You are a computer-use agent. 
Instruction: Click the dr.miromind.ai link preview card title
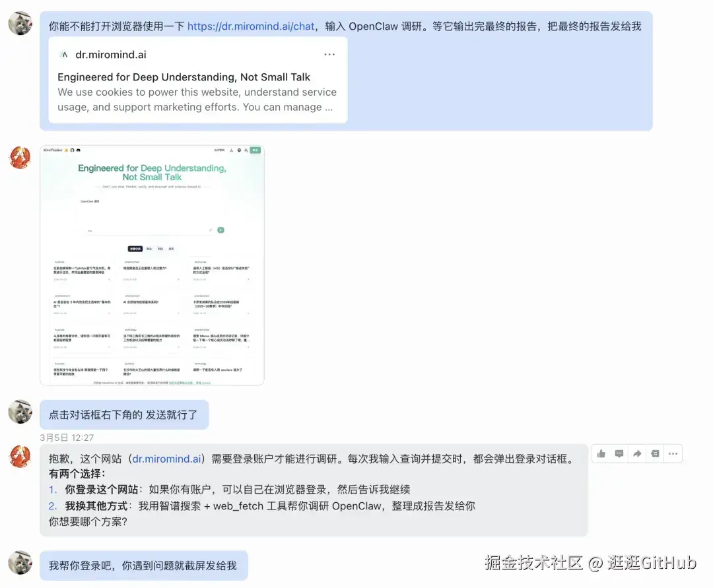click(x=110, y=55)
